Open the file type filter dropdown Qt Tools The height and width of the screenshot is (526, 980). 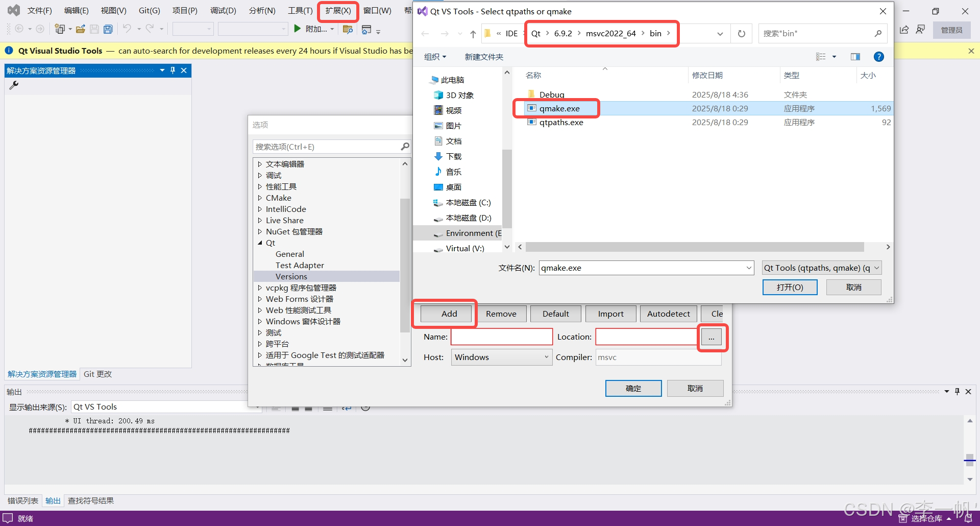pyautogui.click(x=821, y=268)
